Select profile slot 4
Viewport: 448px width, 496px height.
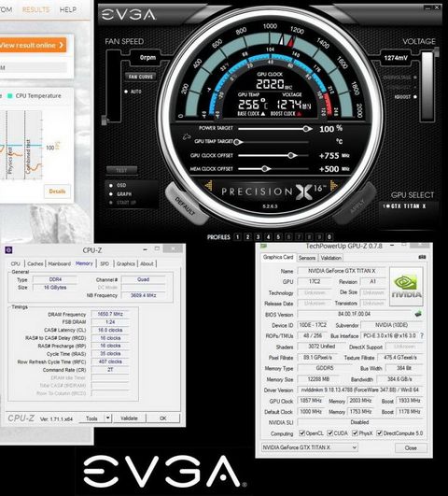[x=268, y=237]
